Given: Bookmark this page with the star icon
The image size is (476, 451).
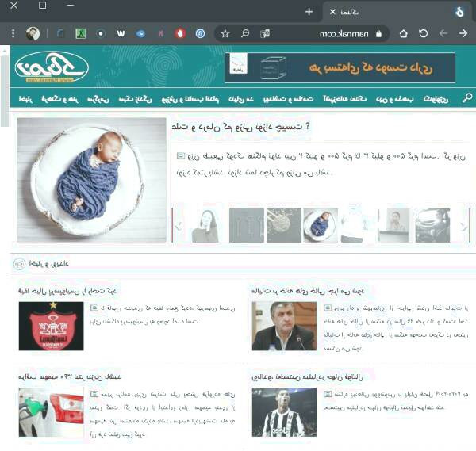Looking at the screenshot, I should point(225,33).
